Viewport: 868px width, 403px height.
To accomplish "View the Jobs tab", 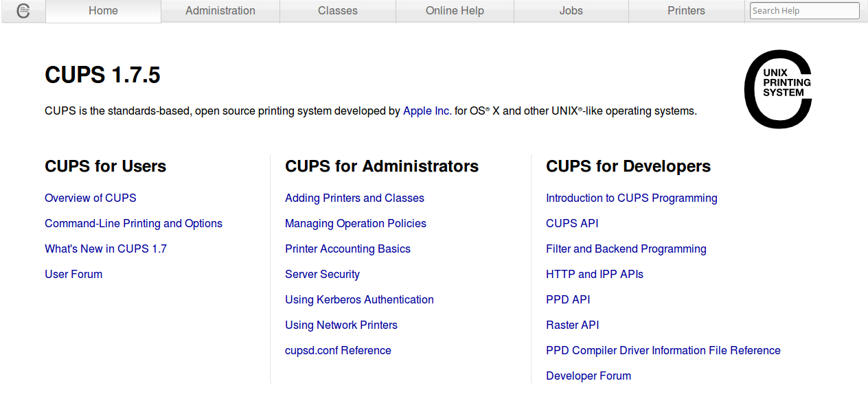I will [x=571, y=11].
